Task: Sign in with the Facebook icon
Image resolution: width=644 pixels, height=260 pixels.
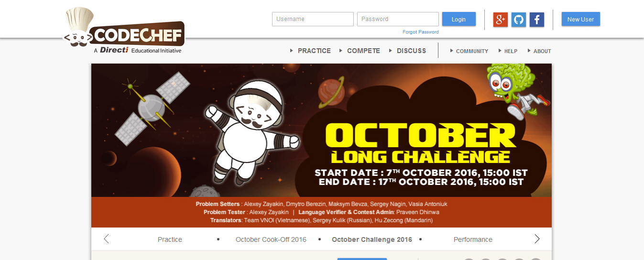Action: coord(537,20)
